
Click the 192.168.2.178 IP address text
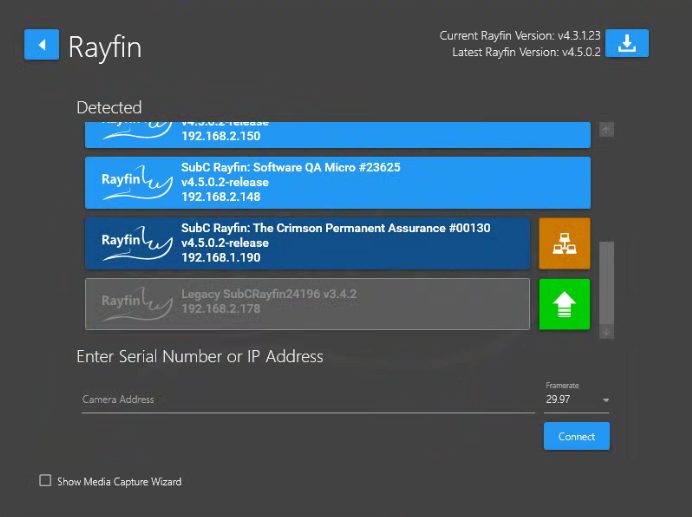pyautogui.click(x=221, y=309)
